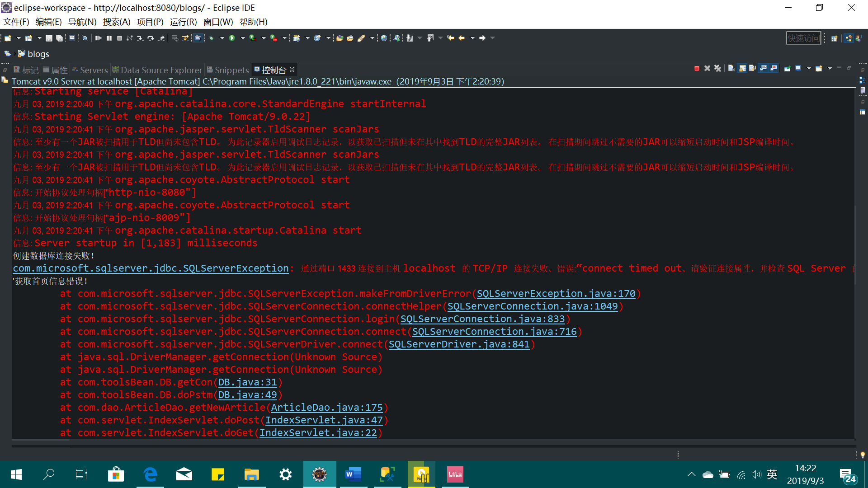Click the Suspend debug button

(109, 38)
